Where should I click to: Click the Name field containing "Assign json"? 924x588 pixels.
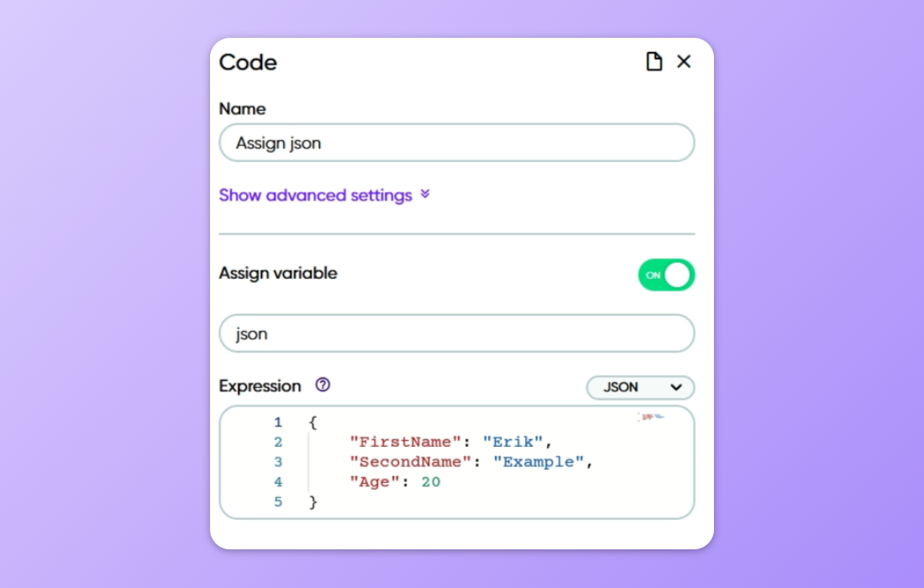456,143
